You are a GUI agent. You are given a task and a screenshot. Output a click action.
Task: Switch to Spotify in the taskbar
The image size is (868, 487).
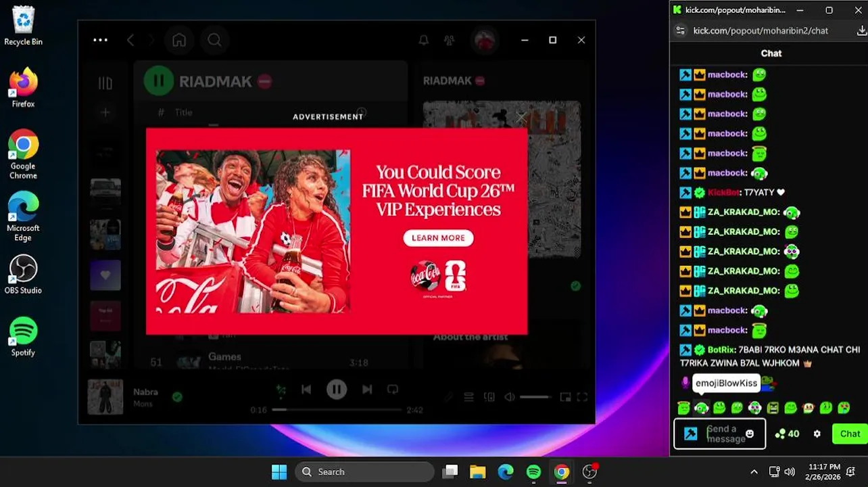coord(533,472)
